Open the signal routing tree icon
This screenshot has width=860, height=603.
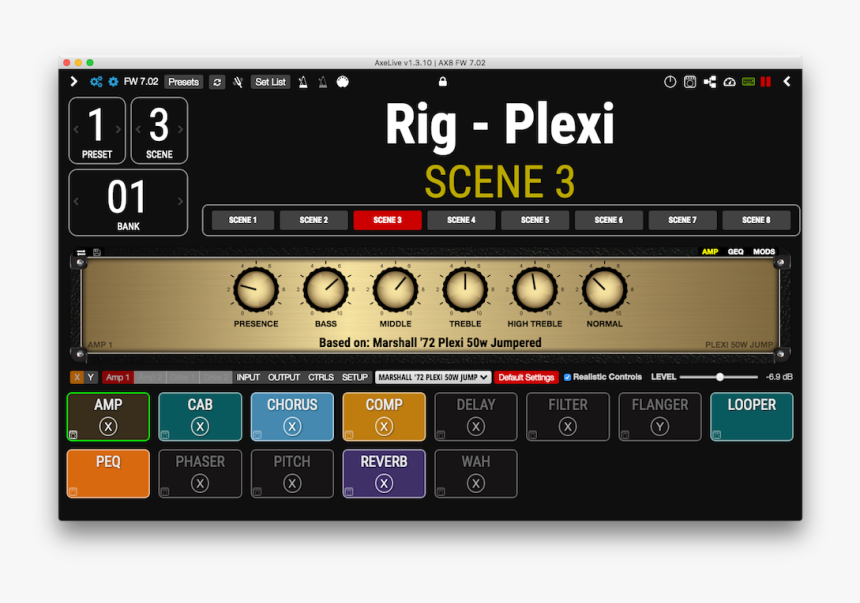click(x=710, y=82)
